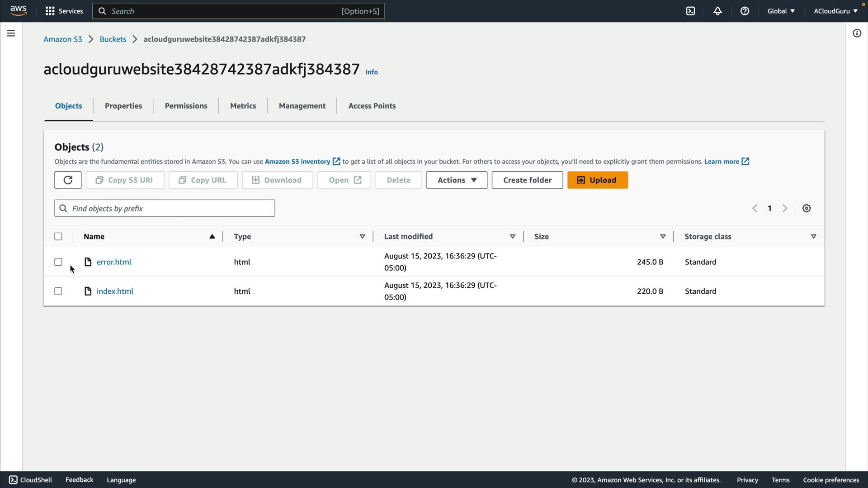Expand the Actions dropdown
Image resolution: width=868 pixels, height=488 pixels.
click(x=457, y=180)
